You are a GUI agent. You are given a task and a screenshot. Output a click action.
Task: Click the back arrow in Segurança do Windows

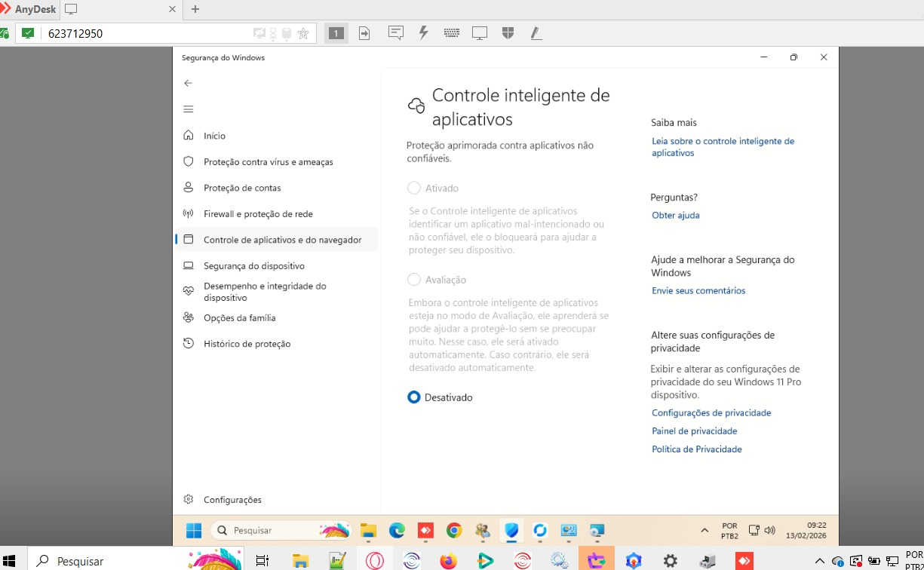[189, 83]
